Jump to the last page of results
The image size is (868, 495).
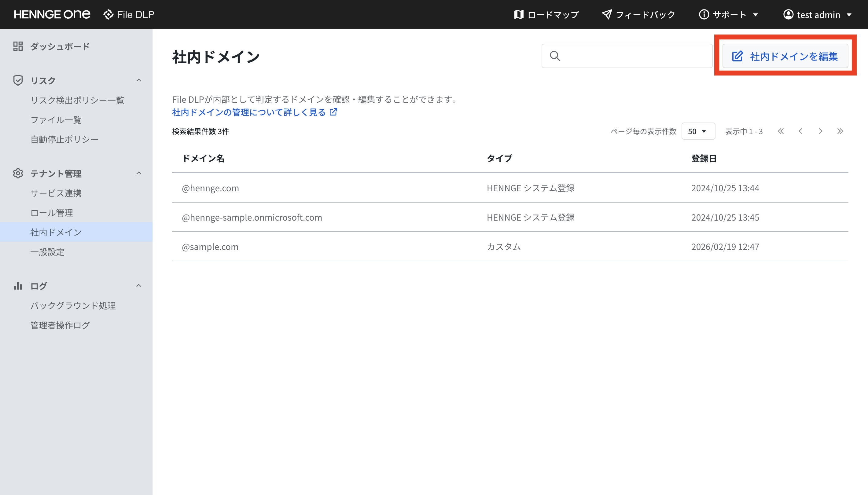pos(840,131)
